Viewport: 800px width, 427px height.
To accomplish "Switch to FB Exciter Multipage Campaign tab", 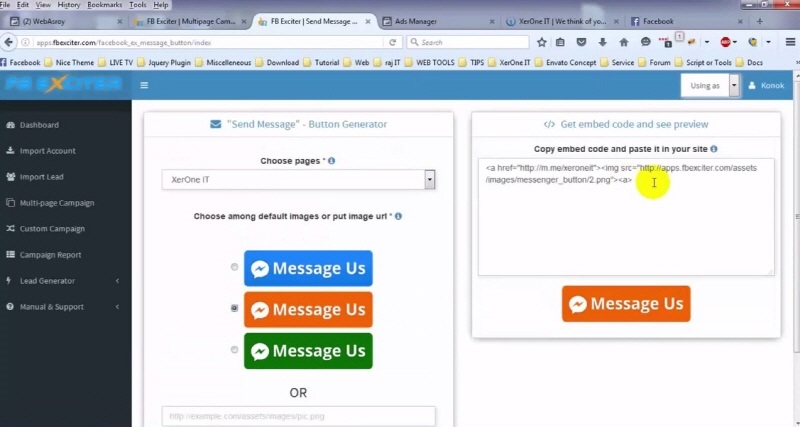I will pos(190,21).
